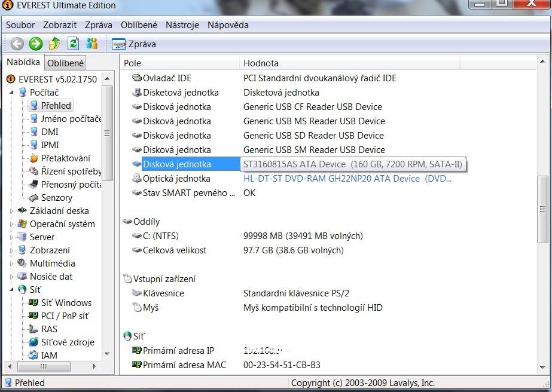This screenshot has width=552, height=392.
Task: Click tree panel scroll down arrow
Action: tap(108, 354)
